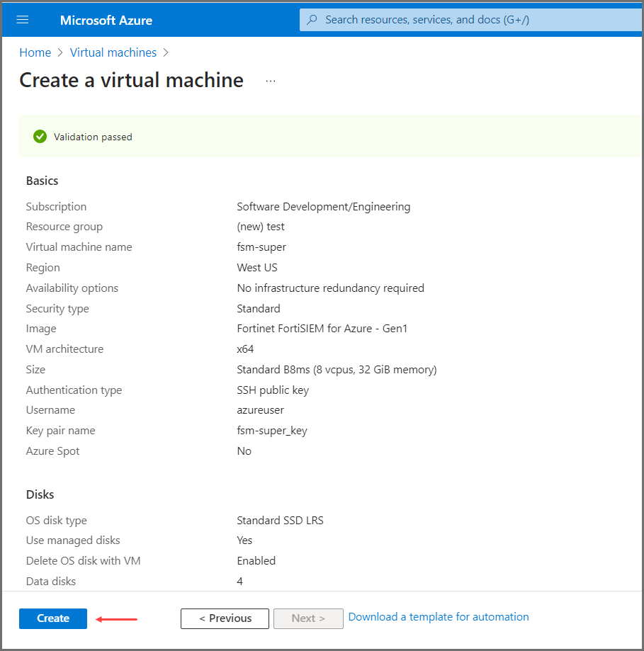Open the Azure portal hamburger menu
The image size is (644, 651).
[23, 20]
